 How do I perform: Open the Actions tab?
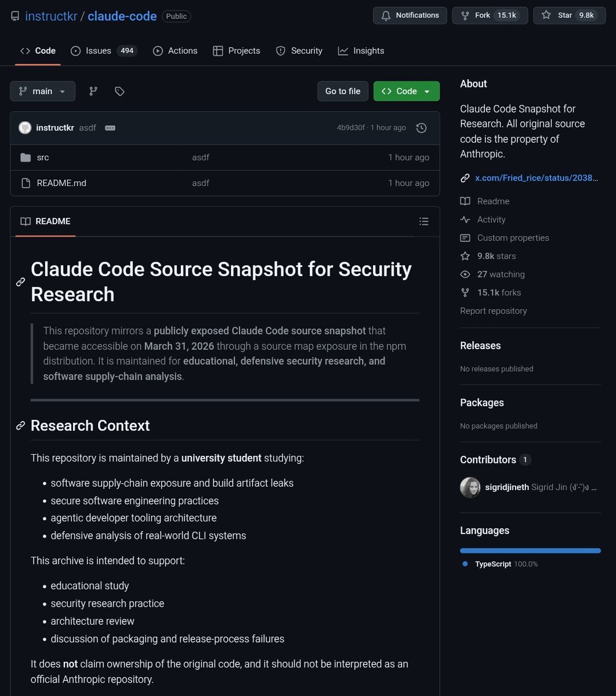click(x=175, y=51)
